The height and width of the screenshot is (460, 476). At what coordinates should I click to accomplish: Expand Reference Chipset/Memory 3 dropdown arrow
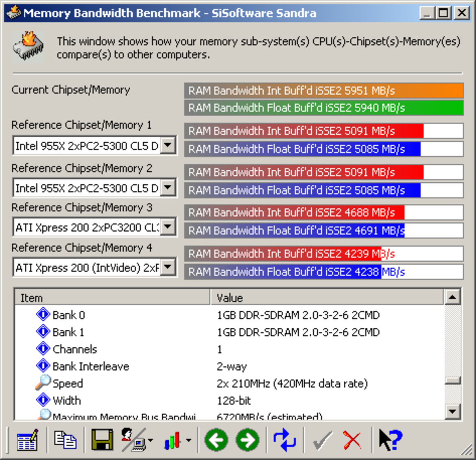tap(168, 227)
